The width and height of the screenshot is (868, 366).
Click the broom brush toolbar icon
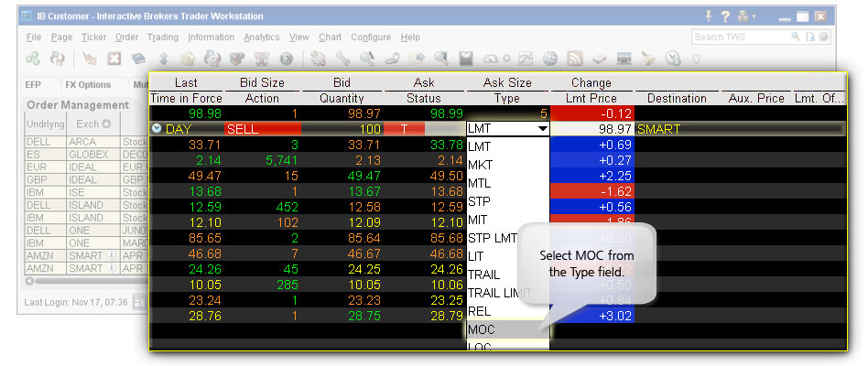coord(648,58)
